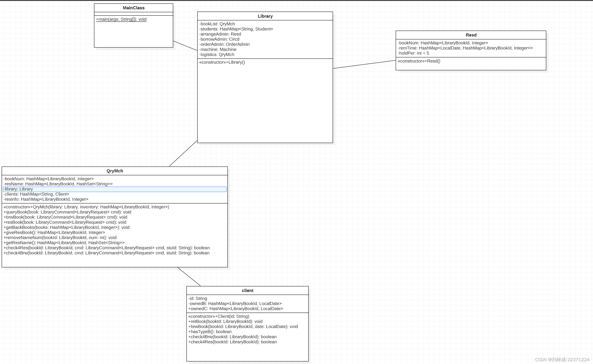This screenshot has width=593, height=364.
Task: Click the -logistics: QryMch attribute
Action: 217,54
